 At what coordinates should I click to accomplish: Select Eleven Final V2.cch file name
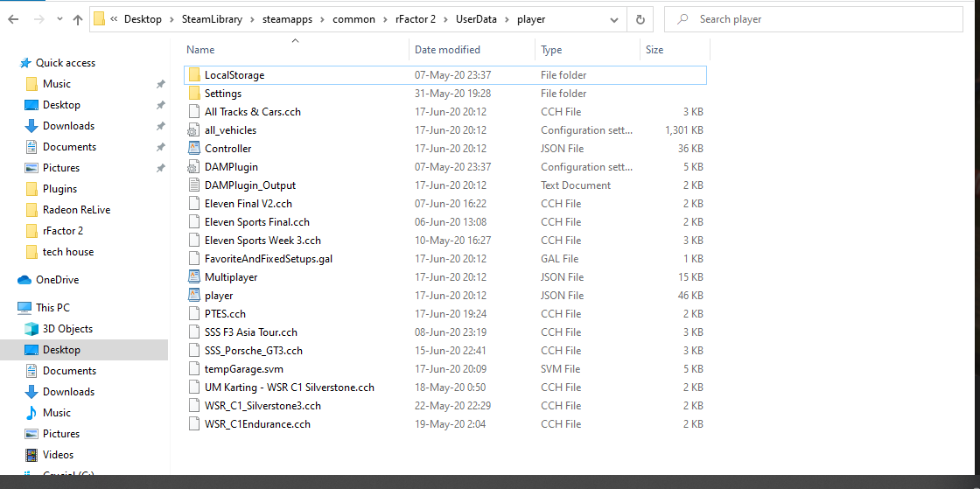[x=248, y=204]
